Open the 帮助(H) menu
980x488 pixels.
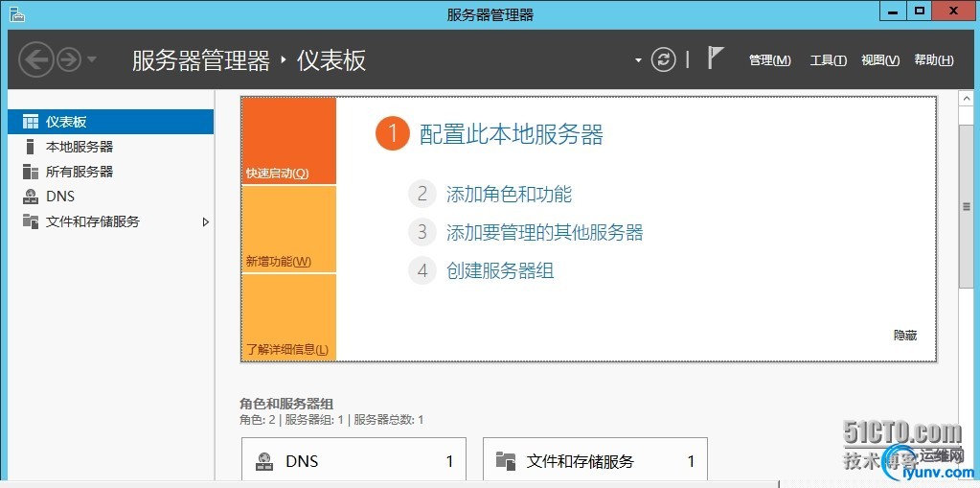[934, 60]
